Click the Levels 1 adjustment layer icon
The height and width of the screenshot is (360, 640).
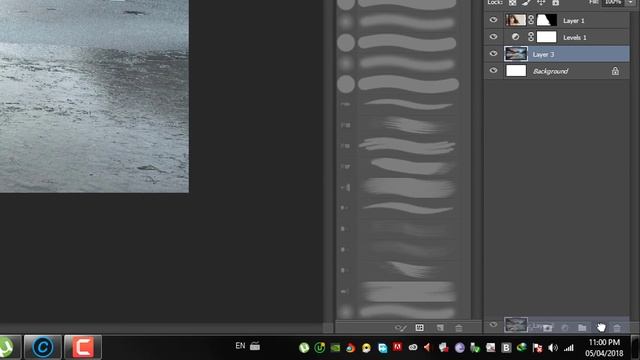point(516,37)
